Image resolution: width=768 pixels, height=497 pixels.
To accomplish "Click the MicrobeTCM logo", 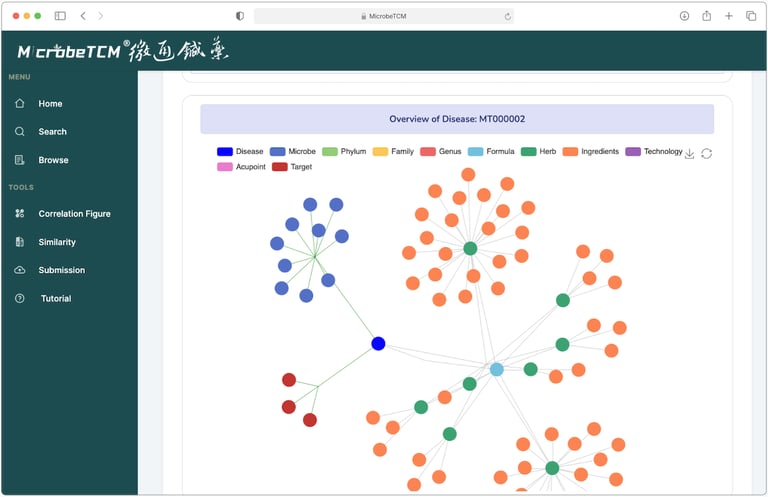I will pyautogui.click(x=122, y=50).
